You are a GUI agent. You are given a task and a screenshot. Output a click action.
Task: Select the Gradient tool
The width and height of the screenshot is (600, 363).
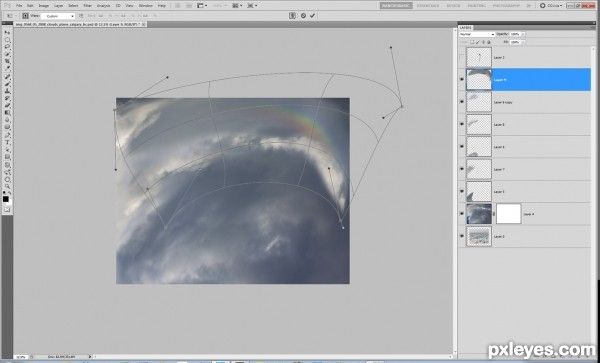tap(7, 113)
